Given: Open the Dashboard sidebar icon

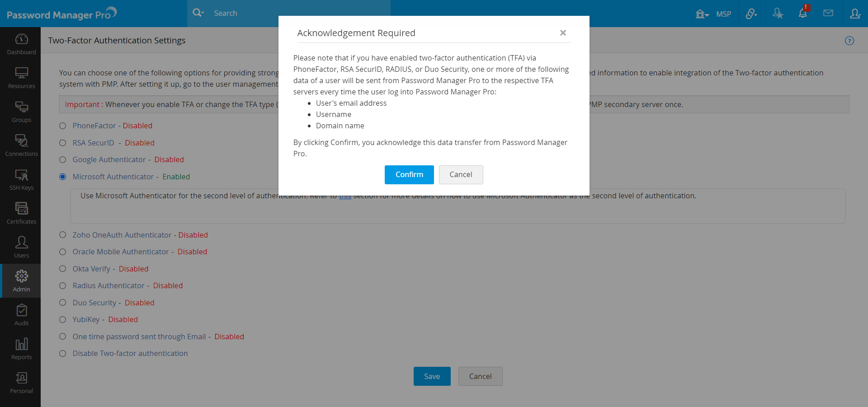Looking at the screenshot, I should coord(21,44).
